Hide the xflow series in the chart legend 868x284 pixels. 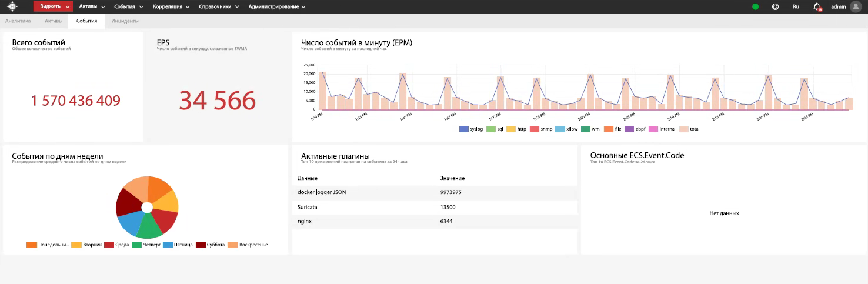tap(567, 129)
